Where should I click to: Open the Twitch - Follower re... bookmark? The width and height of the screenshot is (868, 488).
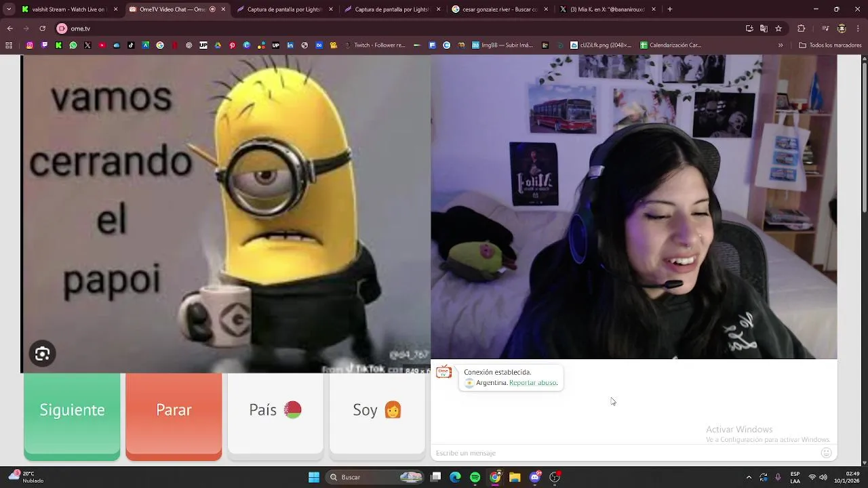[x=375, y=45]
